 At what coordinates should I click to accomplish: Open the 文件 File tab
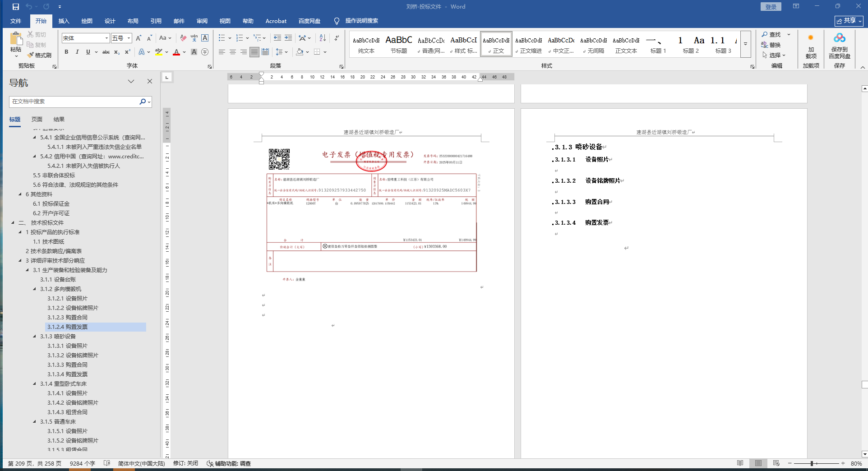click(16, 21)
